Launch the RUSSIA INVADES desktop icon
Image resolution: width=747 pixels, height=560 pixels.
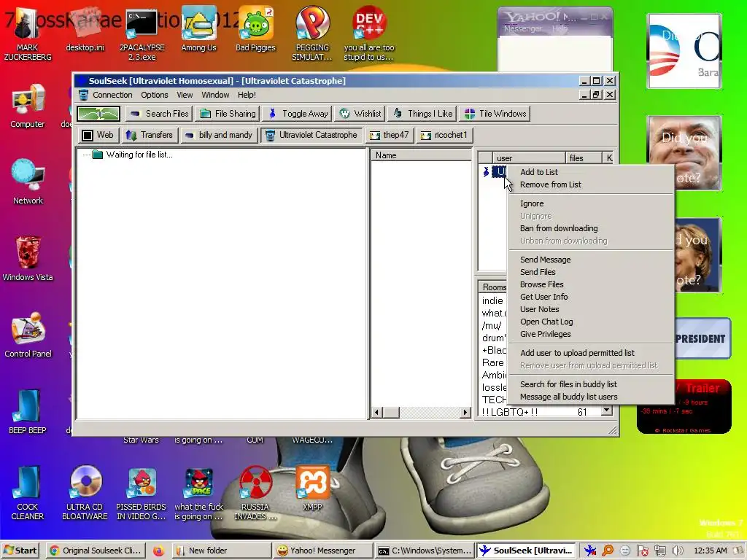255,493
